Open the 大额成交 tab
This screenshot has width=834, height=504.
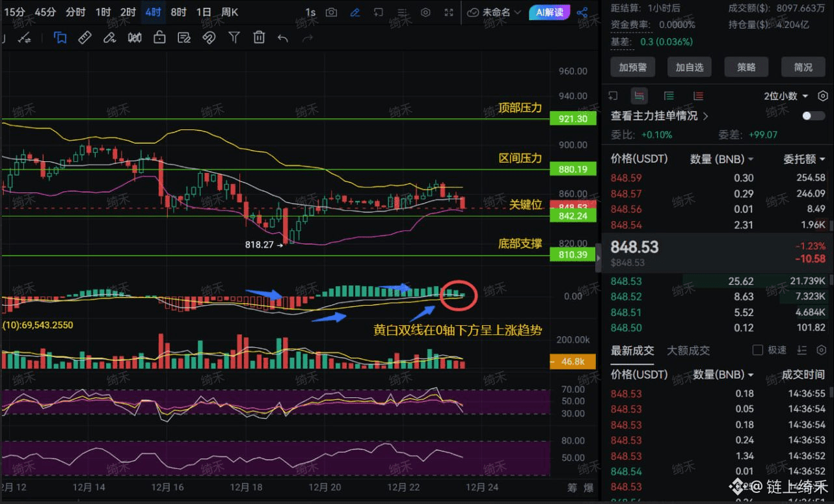pyautogui.click(x=688, y=351)
